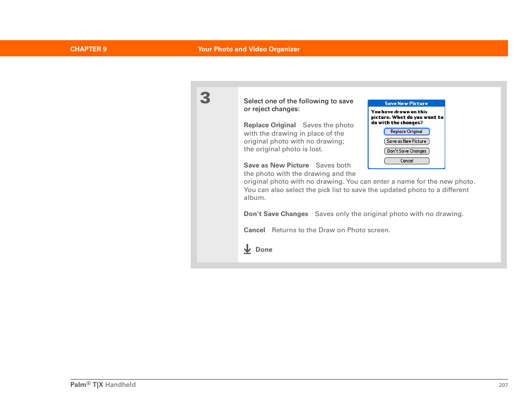This screenshot has height=412, width=532.
Task: Click the Replace Original button
Action: point(407,131)
